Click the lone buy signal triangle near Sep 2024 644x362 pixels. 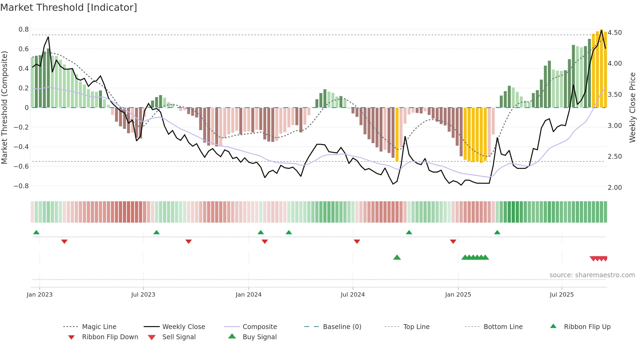pyautogui.click(x=397, y=257)
